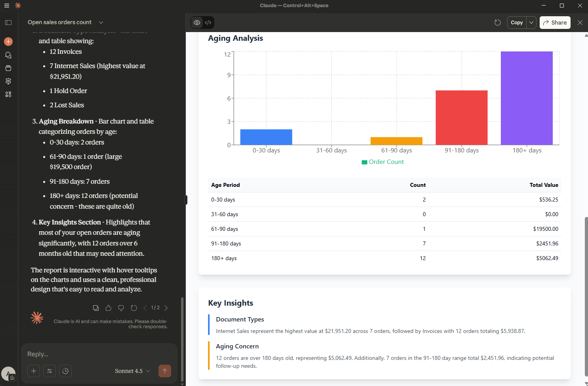This screenshot has height=386, width=588.
Task: Send message with the arrow button
Action: 165,371
